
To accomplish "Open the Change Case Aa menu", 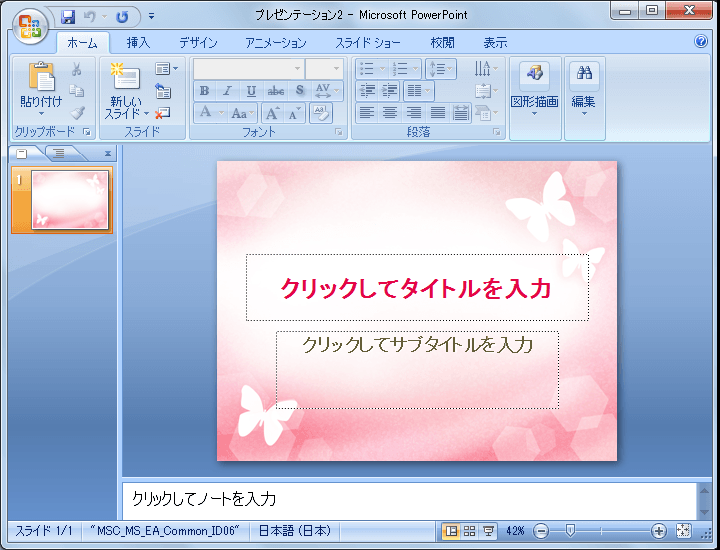I will pyautogui.click(x=242, y=112).
